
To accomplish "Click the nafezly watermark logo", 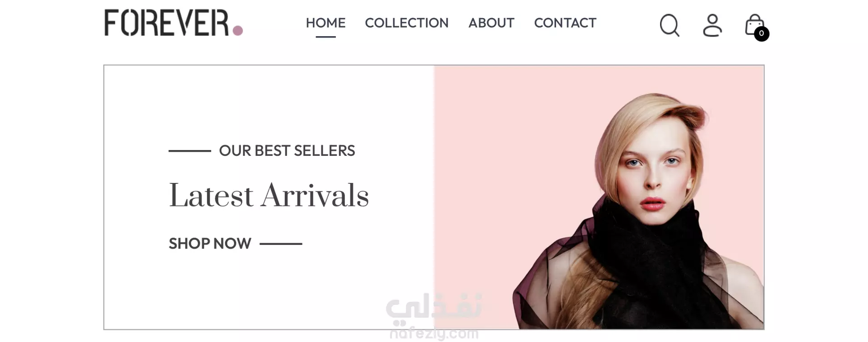I will click(x=434, y=316).
